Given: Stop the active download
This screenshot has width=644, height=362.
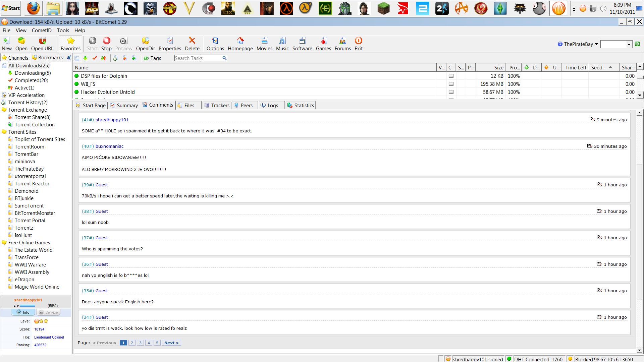Looking at the screenshot, I should pos(106,44).
